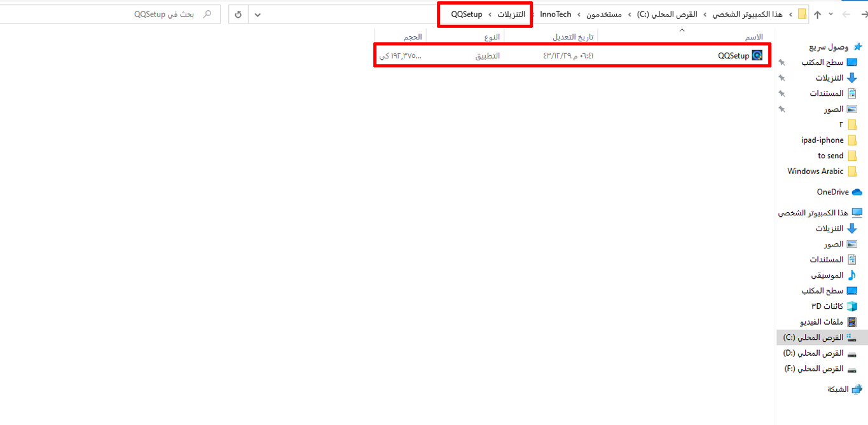
Task: Select القرص المحلي (F:) drive
Action: coord(820,368)
